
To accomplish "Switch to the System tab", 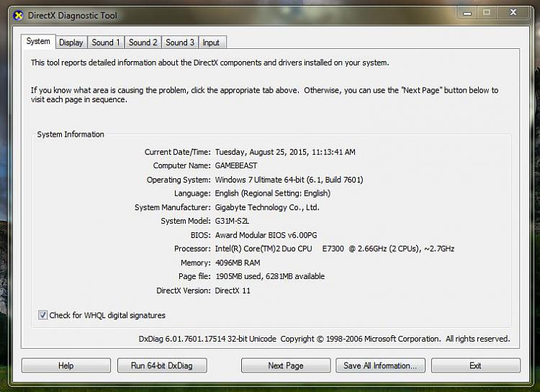I will click(x=38, y=41).
